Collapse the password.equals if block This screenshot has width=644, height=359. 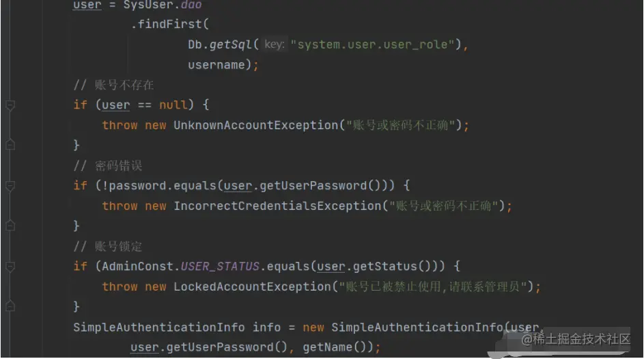10,186
